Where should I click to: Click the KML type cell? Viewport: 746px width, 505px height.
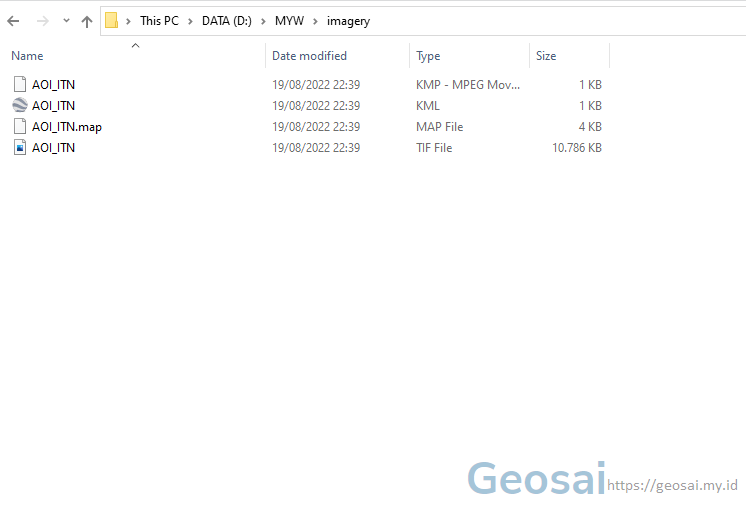pyautogui.click(x=428, y=105)
